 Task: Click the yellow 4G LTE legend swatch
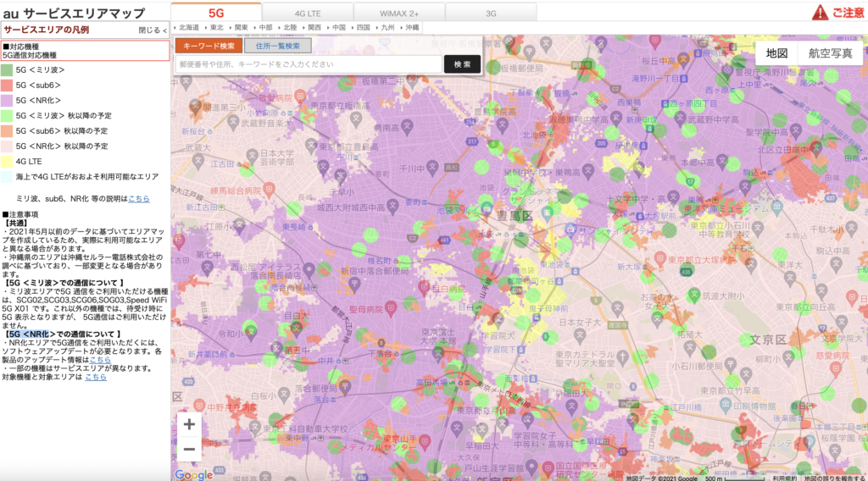(x=7, y=162)
